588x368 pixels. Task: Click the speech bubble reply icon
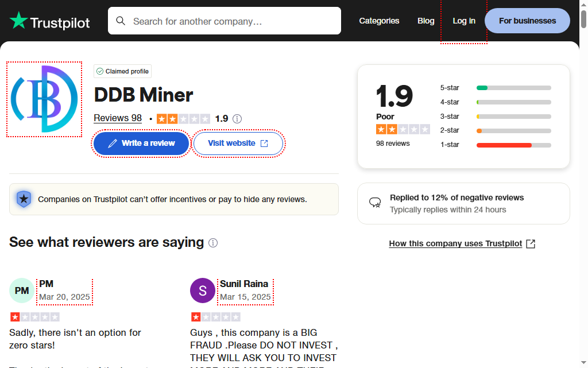coord(375,203)
